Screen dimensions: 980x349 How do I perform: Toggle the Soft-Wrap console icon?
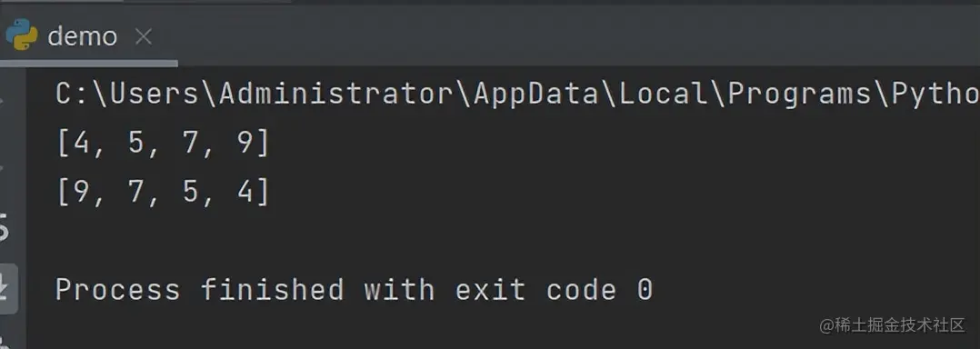3,228
